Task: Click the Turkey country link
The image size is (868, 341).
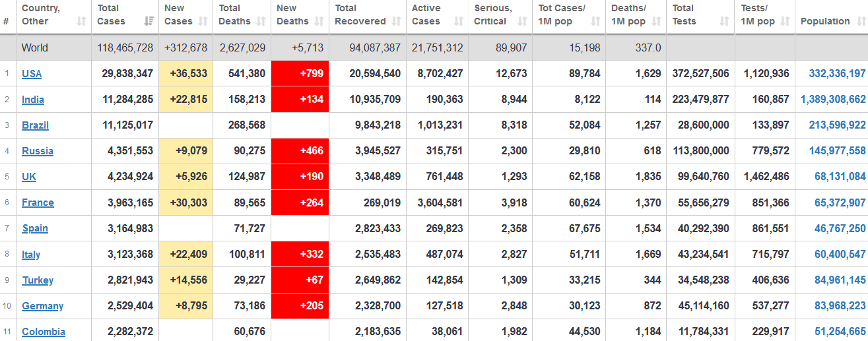Action: click(x=38, y=280)
